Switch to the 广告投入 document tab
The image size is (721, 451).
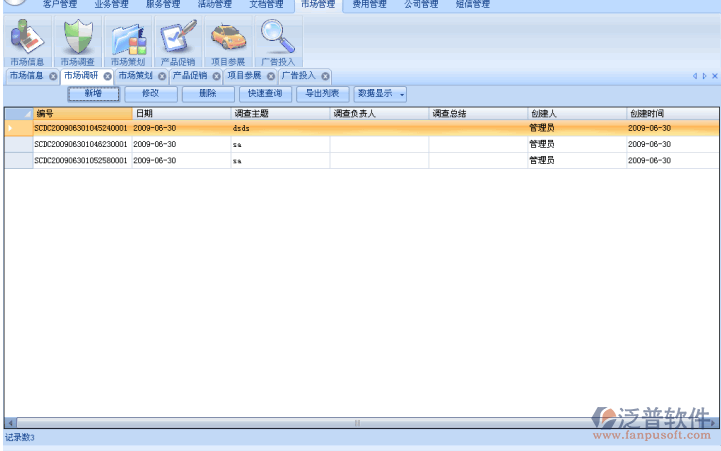click(x=299, y=75)
